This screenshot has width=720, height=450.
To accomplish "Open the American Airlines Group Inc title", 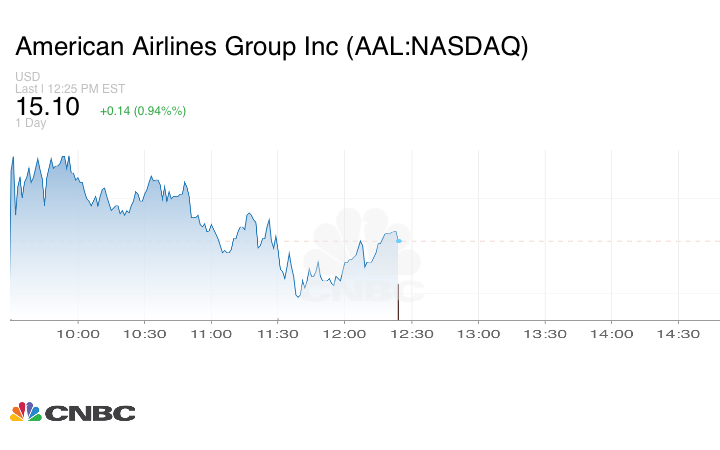I will [272, 47].
